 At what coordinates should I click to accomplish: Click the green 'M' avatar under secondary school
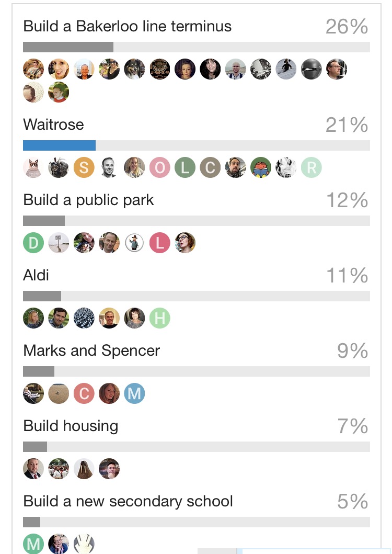coord(33,544)
